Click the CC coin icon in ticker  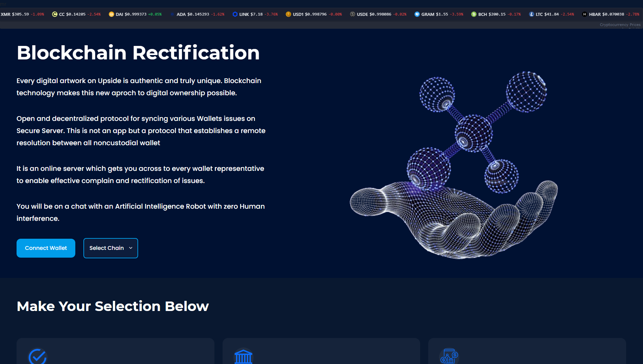54,14
